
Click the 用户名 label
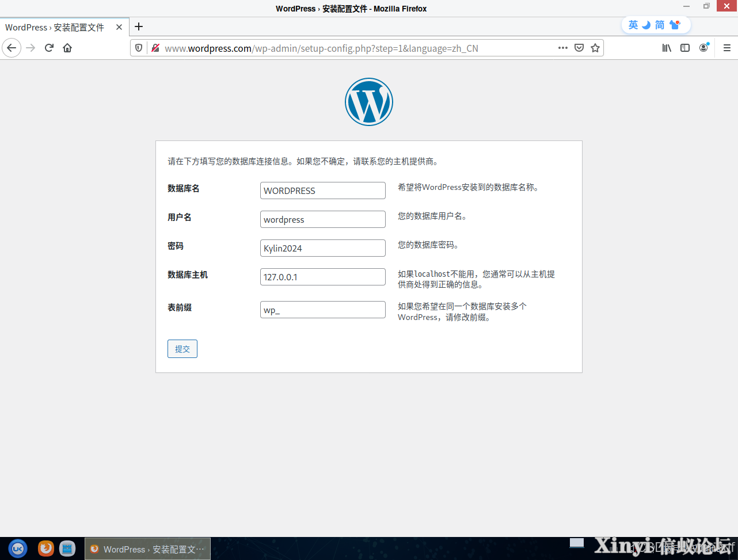pyautogui.click(x=180, y=217)
